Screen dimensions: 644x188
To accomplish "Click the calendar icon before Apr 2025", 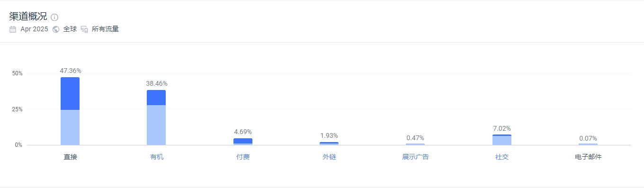I will point(13,29).
